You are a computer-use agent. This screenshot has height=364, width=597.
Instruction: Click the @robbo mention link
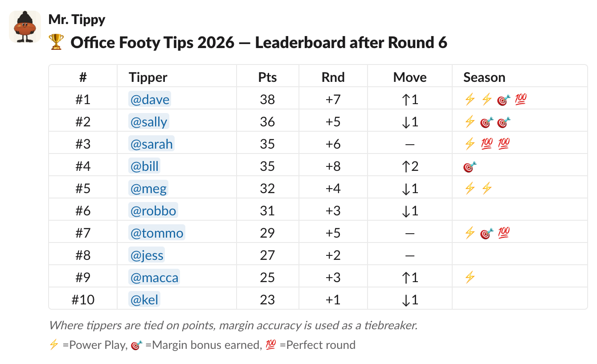coord(153,210)
